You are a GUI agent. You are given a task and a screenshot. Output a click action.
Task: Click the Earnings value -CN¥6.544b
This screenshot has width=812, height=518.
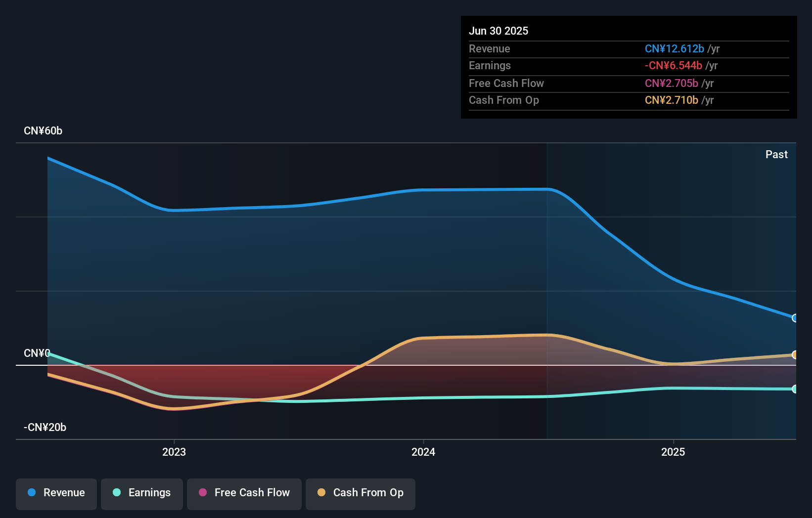coord(674,66)
